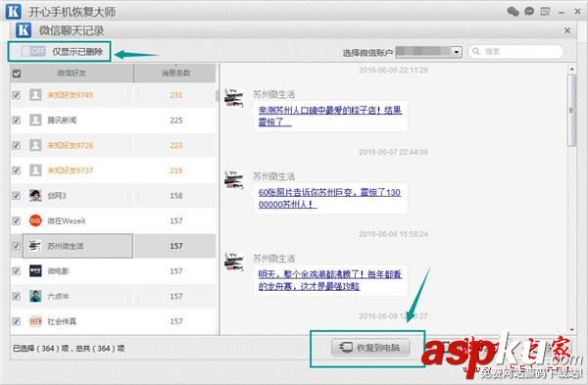Select the 剑网3 contact avatar
588x385 pixels.
point(35,195)
